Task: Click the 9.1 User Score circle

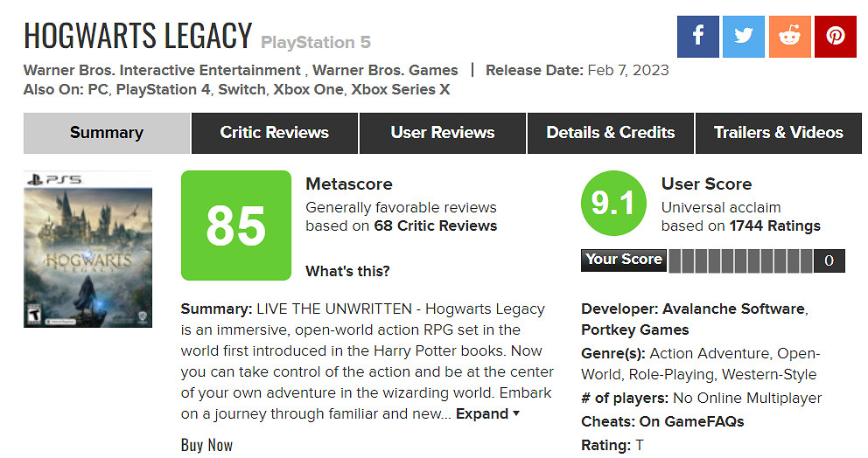Action: pos(612,205)
